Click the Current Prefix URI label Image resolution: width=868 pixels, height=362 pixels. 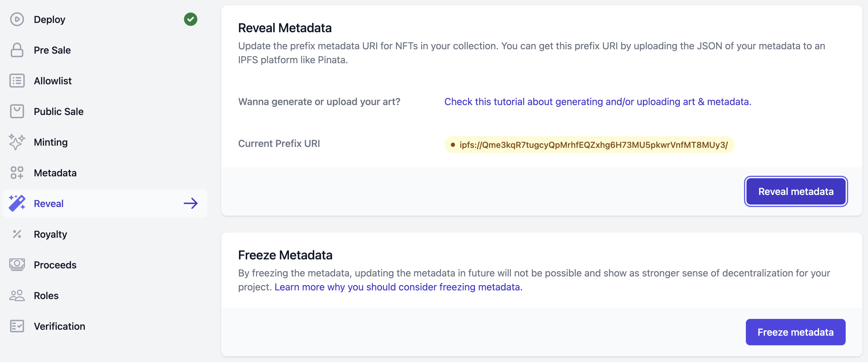[x=279, y=143]
